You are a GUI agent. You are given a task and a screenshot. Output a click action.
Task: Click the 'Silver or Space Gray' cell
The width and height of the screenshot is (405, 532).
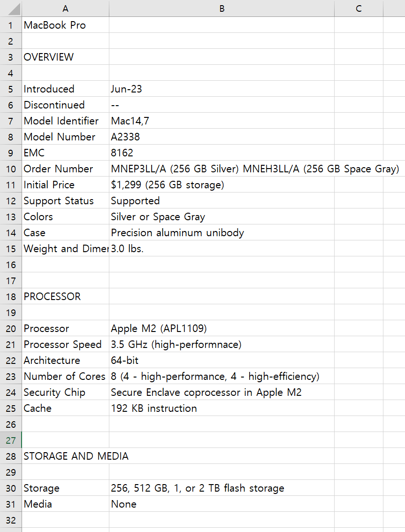pos(222,216)
